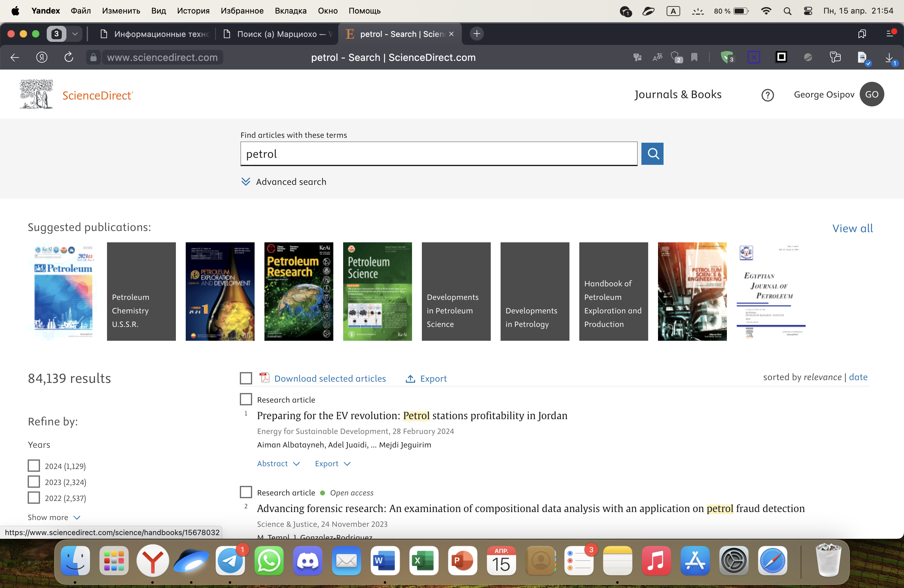Open Telegram from the dock
This screenshot has width=904, height=588.
coord(230,561)
